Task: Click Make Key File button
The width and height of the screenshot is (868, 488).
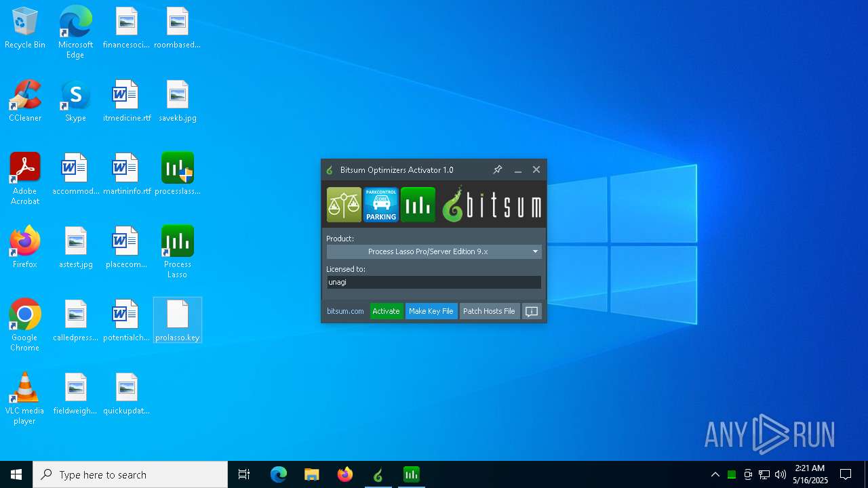Action: [431, 311]
